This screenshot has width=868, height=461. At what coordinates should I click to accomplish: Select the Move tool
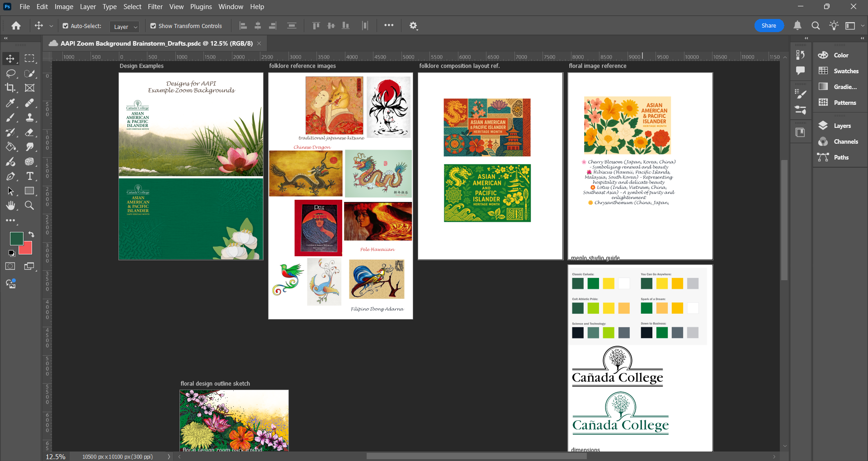10,58
